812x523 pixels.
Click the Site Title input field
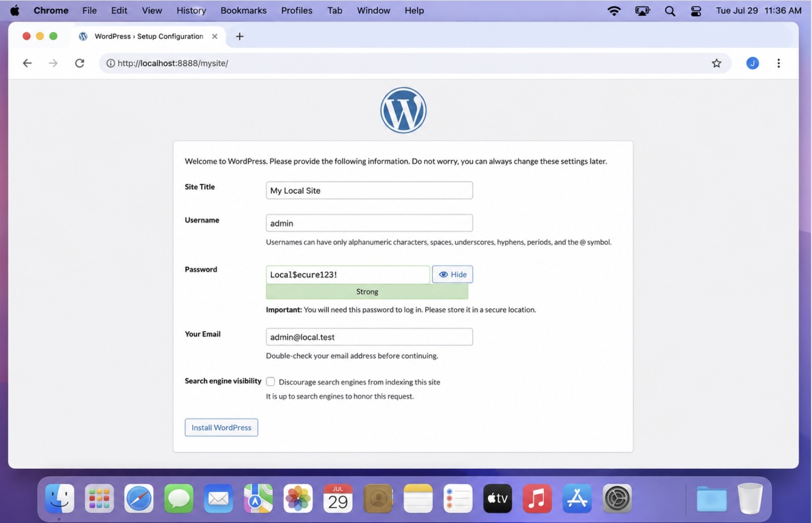coord(369,190)
